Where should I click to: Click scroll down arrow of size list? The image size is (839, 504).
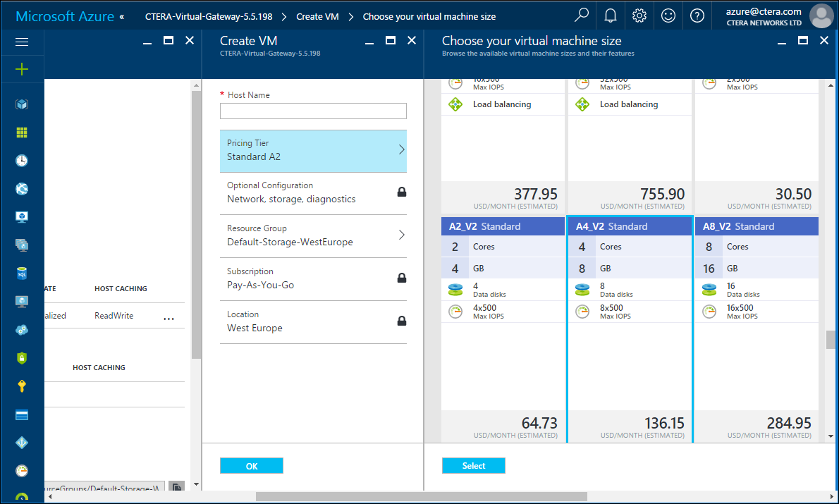(831, 436)
